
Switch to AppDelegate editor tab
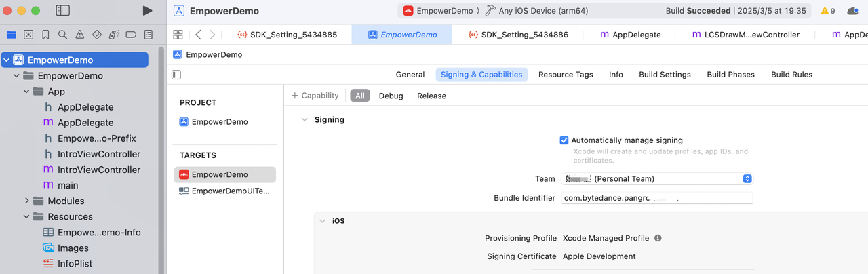coord(631,35)
